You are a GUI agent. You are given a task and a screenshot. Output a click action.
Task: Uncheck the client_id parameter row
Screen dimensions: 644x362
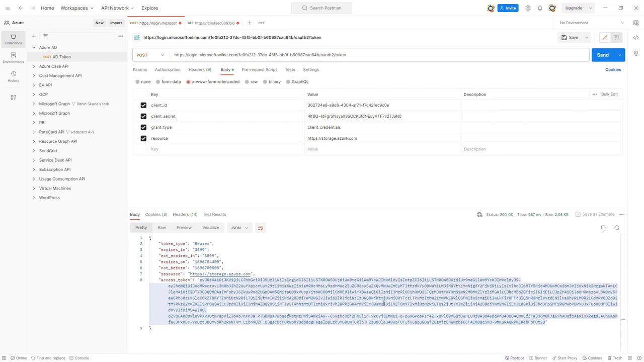click(143, 105)
